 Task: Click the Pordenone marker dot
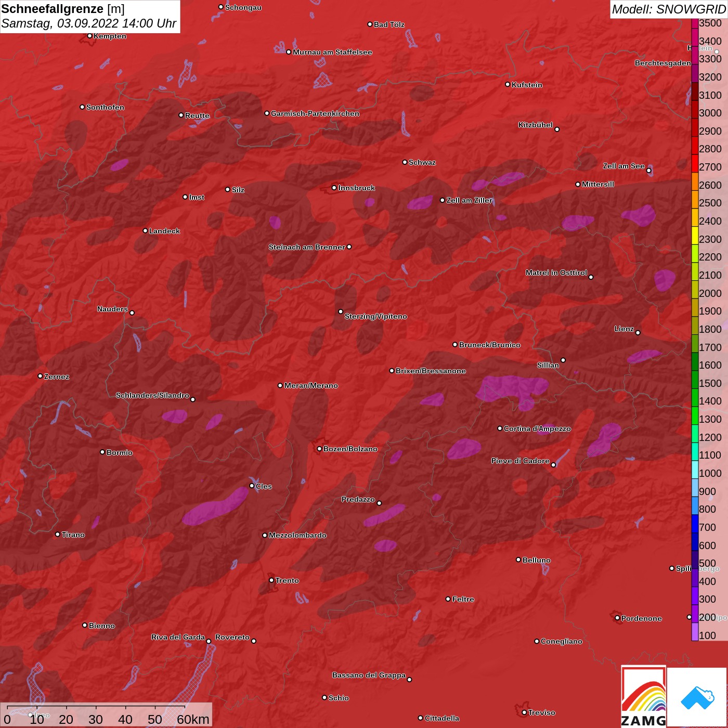617,618
